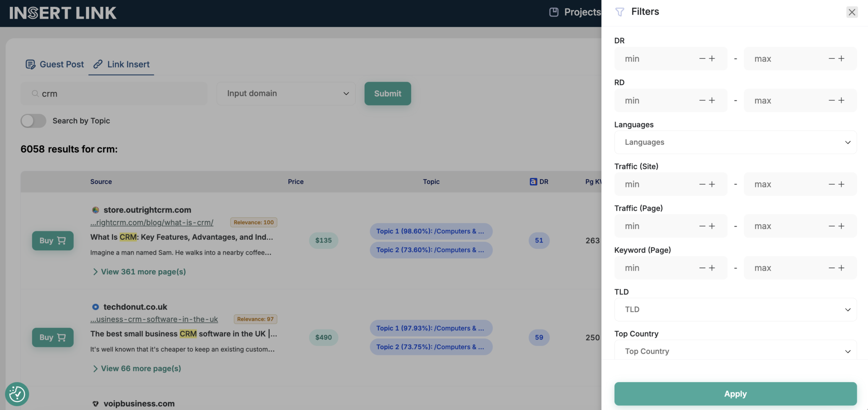Open the Input domain dropdown

coord(286,93)
